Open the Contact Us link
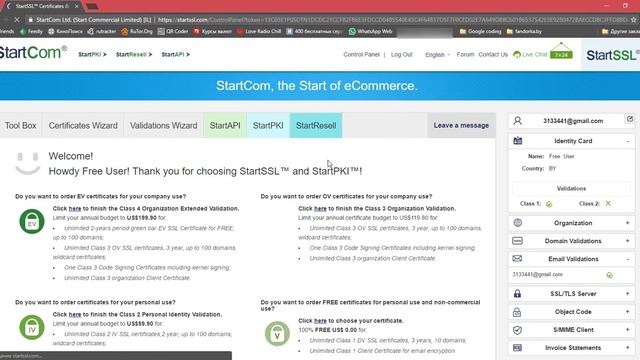 493,54
